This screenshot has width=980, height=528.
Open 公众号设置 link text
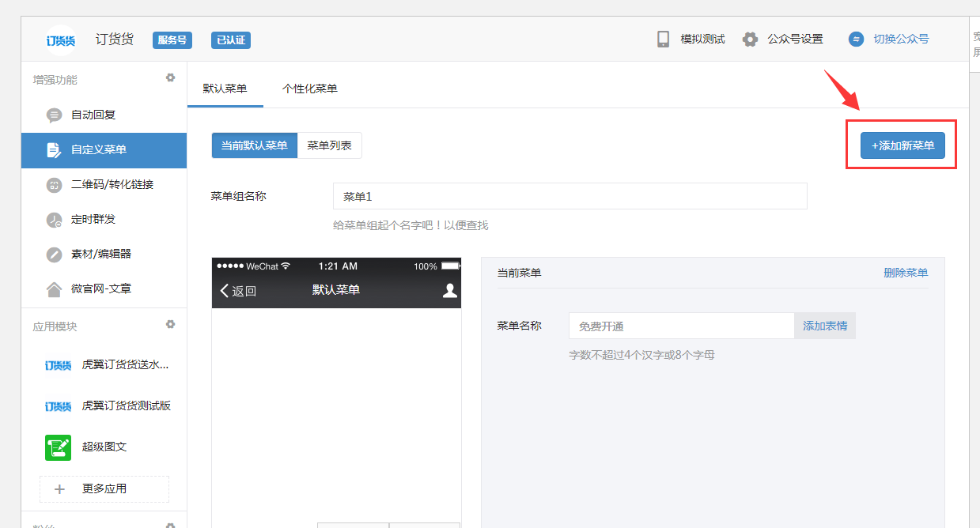[795, 39]
